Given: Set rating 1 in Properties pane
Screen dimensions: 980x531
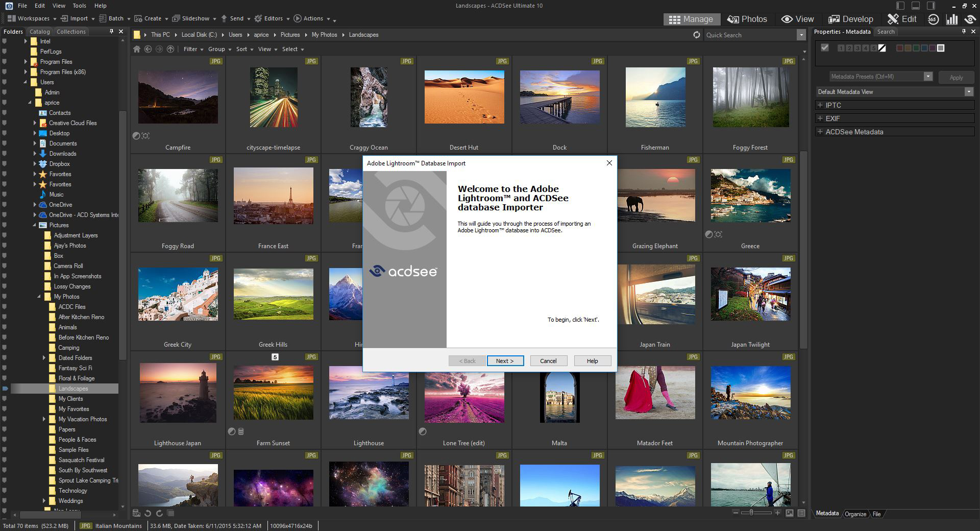Looking at the screenshot, I should (x=841, y=48).
